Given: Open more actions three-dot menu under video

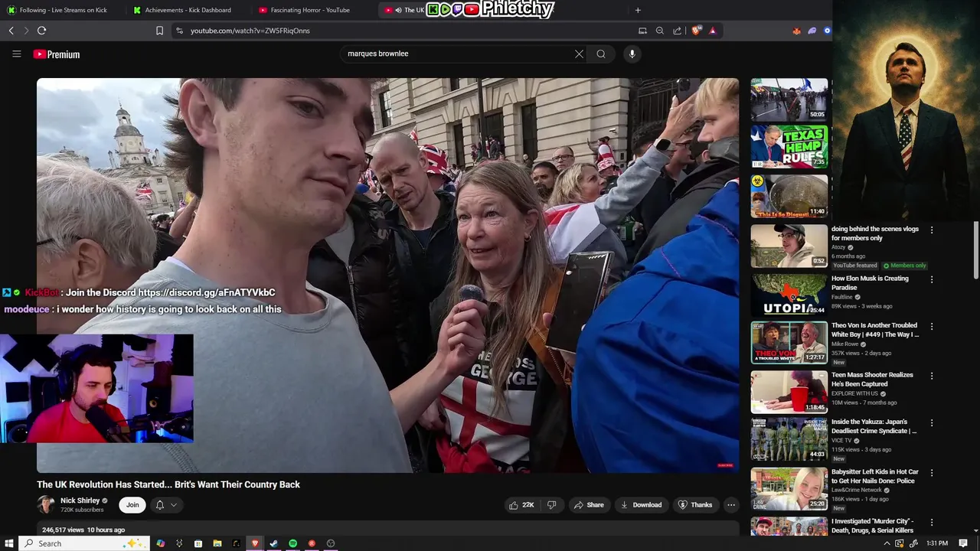Looking at the screenshot, I should pos(731,505).
